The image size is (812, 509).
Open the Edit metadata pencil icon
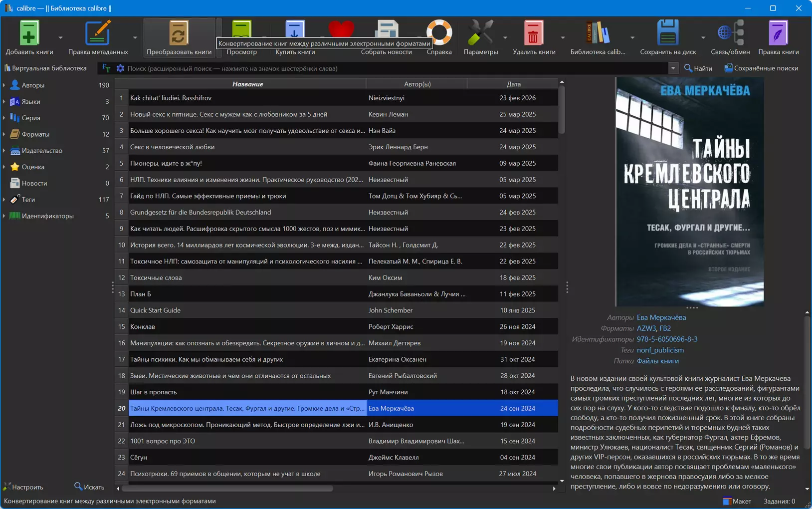tap(98, 33)
